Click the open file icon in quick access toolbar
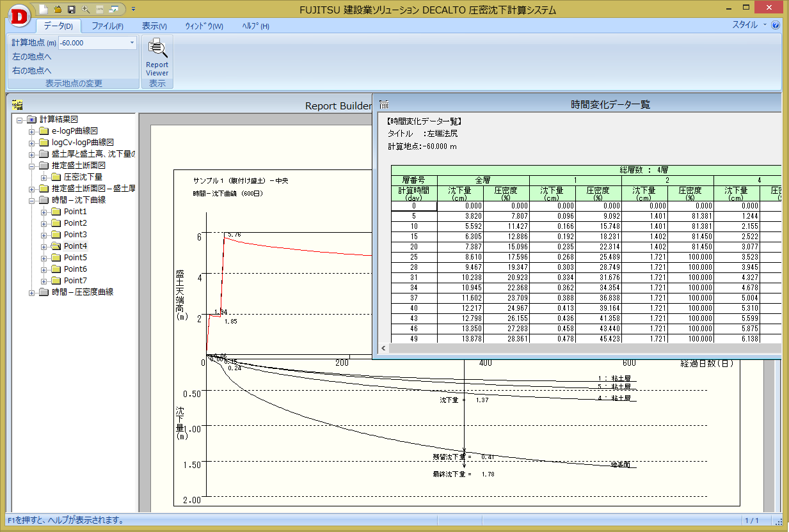Screen dimensions: 789x532 (x=58, y=9)
